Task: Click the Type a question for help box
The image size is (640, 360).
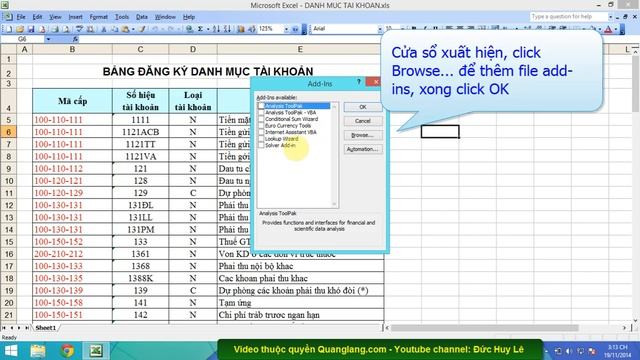Action: point(569,17)
